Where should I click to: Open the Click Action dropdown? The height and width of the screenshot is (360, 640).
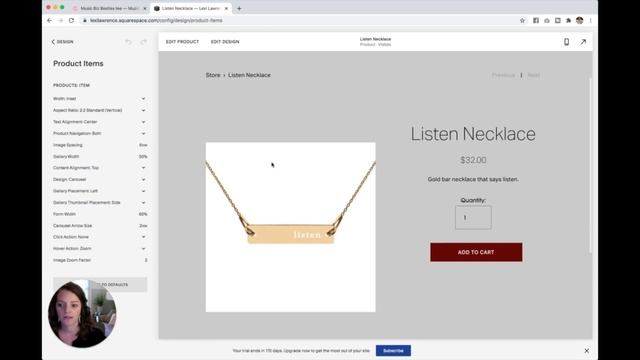100,237
